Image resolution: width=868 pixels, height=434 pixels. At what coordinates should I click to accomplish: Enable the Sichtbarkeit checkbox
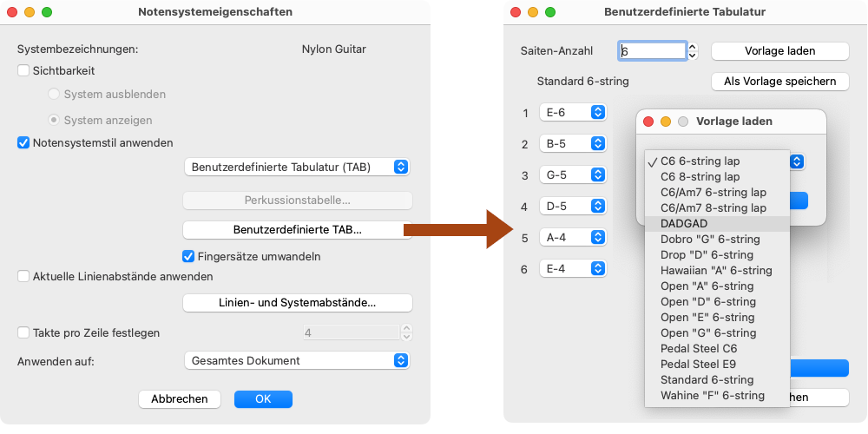coord(24,71)
